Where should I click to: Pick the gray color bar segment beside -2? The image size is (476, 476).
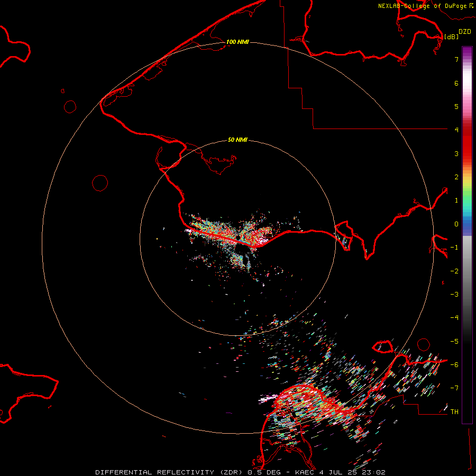467,271
